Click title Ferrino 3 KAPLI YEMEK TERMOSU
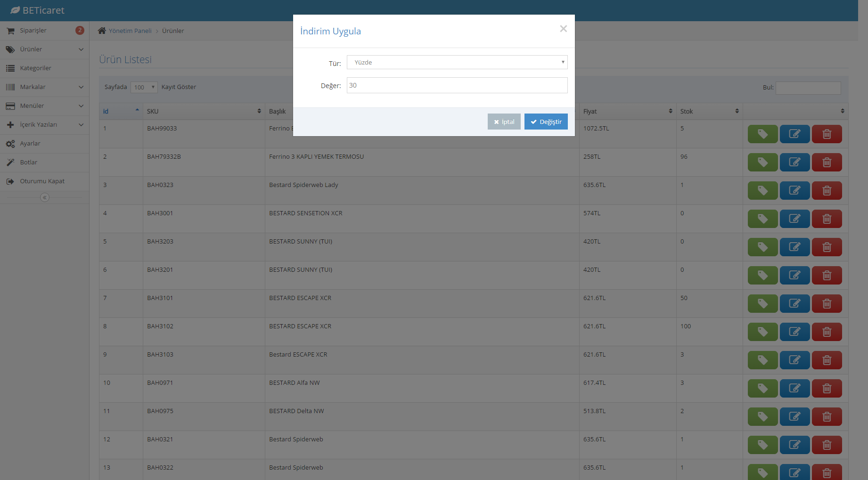868x480 pixels. (316, 157)
